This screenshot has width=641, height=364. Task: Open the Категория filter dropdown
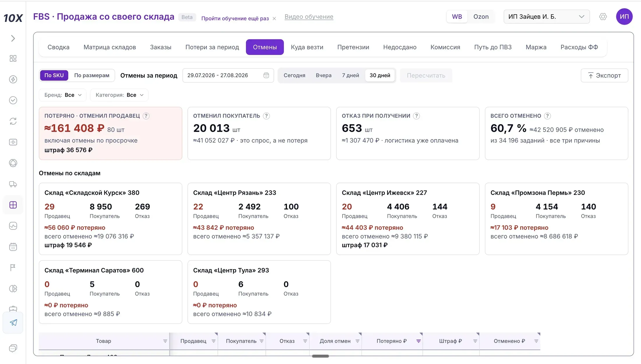coord(119,95)
